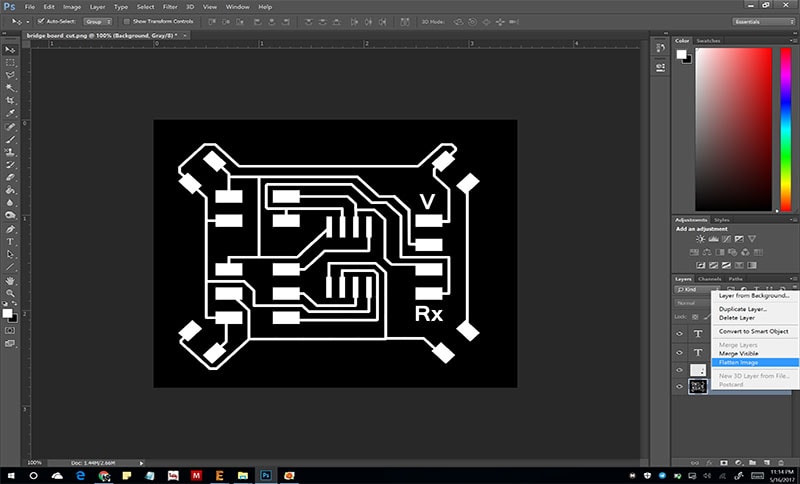Add a Levels adjustment
Viewport: 800px width, 484px height.
click(713, 239)
